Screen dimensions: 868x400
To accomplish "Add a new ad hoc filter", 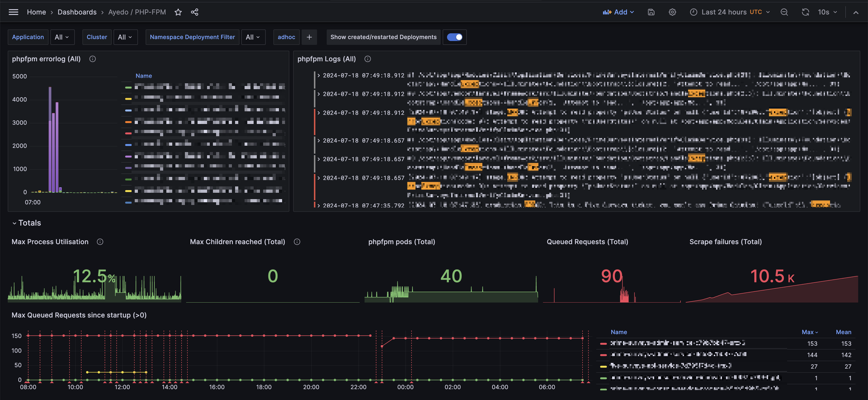I will tap(309, 37).
